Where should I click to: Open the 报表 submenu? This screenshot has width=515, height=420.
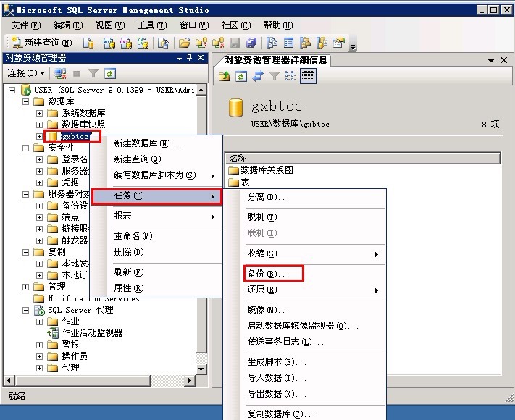(156, 216)
